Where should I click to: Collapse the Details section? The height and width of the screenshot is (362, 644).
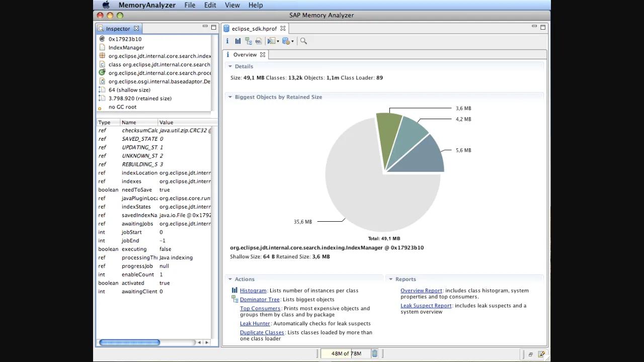click(230, 66)
